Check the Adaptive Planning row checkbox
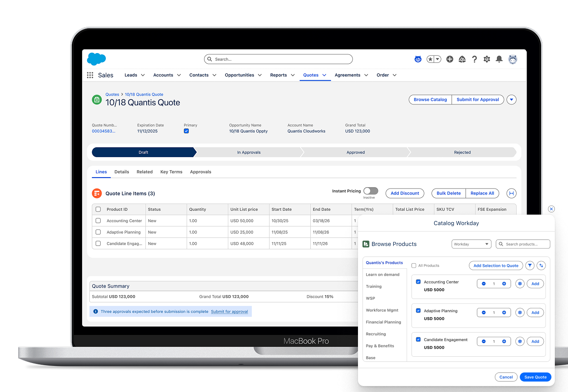568x392 pixels. click(x=98, y=232)
